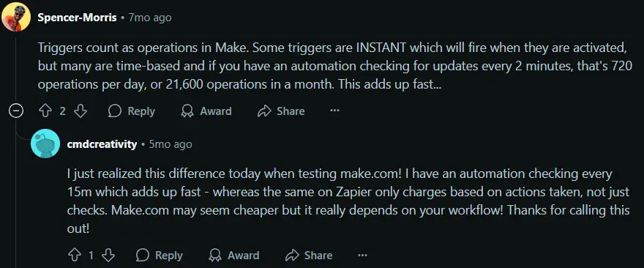Collapse the Spencer-Morris comment thread

(x=16, y=111)
